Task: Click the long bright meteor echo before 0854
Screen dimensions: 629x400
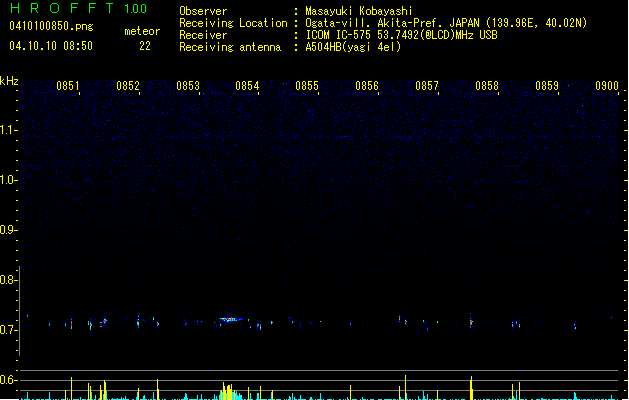Action: (x=231, y=320)
